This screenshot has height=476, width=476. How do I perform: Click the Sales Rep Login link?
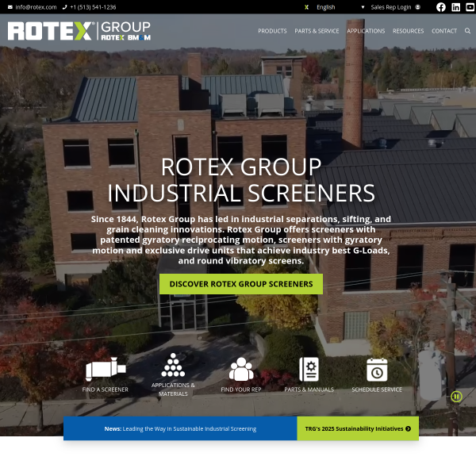coord(390,7)
